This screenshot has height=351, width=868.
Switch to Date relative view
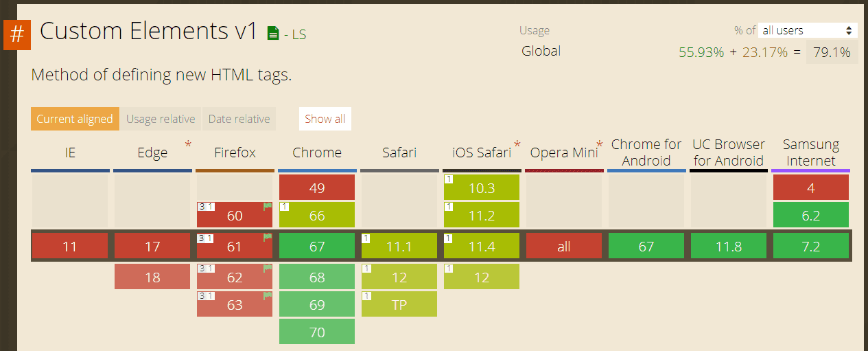click(x=239, y=119)
